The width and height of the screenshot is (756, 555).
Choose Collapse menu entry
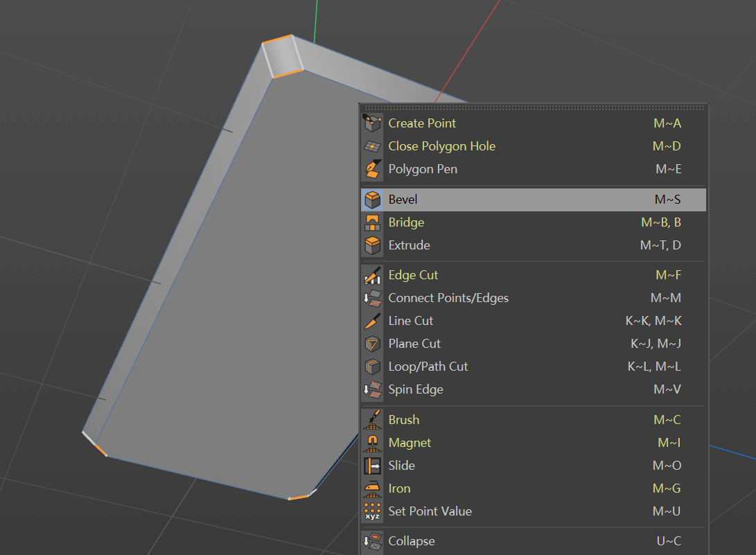click(534, 542)
